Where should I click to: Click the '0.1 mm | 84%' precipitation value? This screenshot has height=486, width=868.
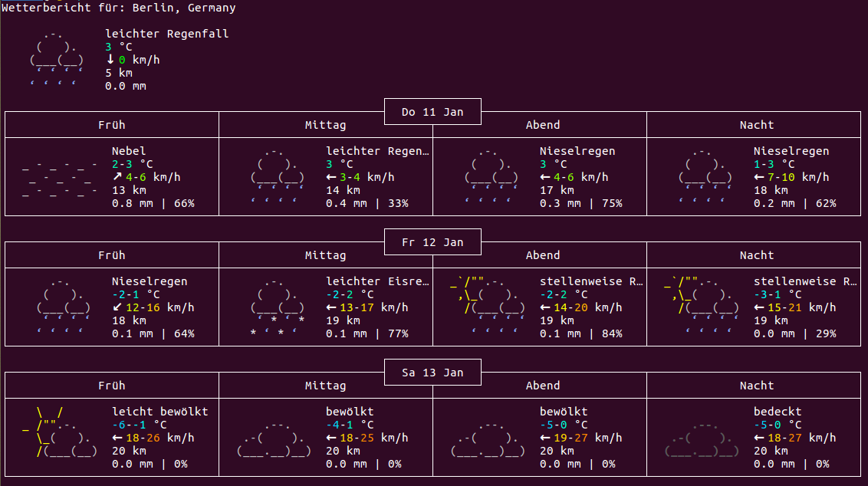click(x=580, y=333)
